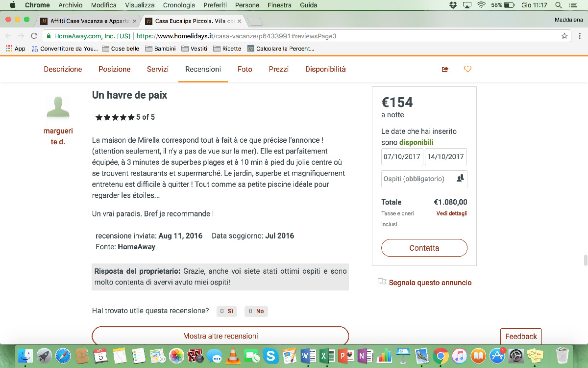Screen dimensions: 588x368
Task: Go to the Servizi tab
Action: click(x=158, y=69)
